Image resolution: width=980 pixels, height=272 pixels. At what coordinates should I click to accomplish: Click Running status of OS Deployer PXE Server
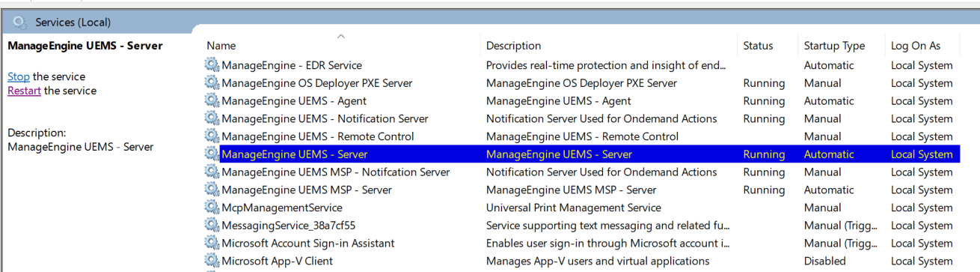tap(764, 83)
